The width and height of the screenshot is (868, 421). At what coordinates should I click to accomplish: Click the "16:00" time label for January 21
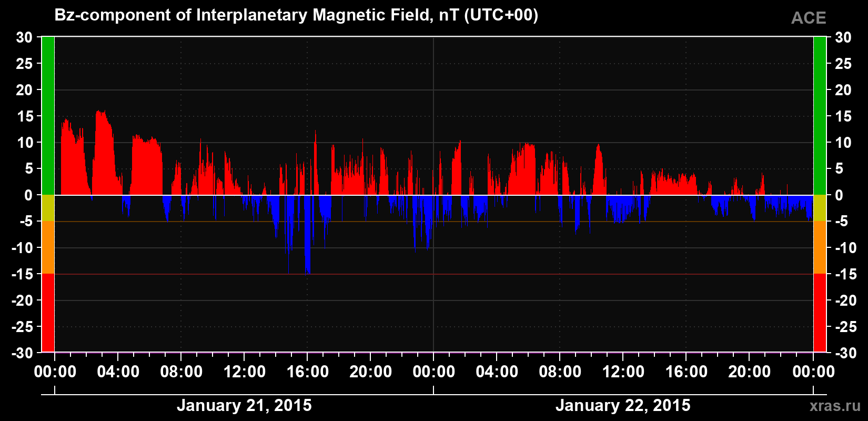pos(307,372)
